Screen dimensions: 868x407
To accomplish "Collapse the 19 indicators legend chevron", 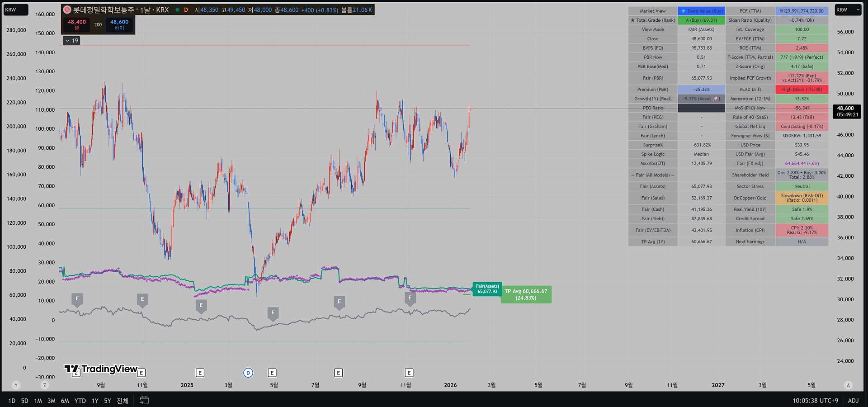I will [x=71, y=41].
